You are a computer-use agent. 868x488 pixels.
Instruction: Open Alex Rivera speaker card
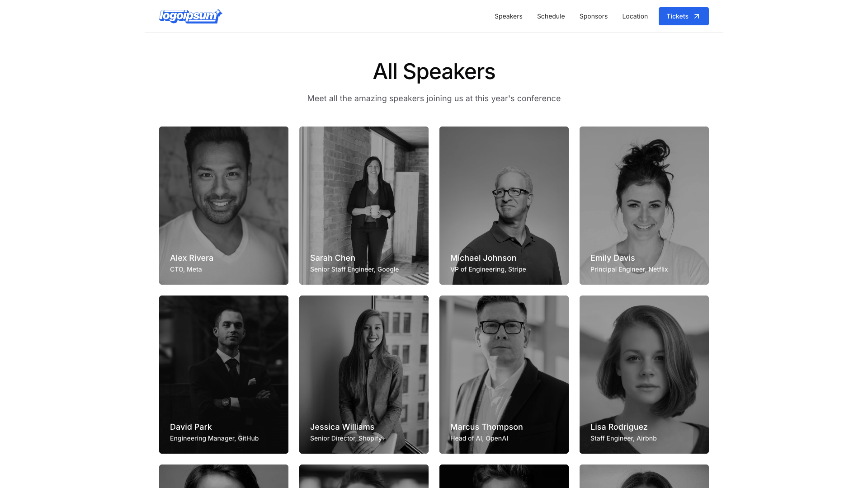224,206
